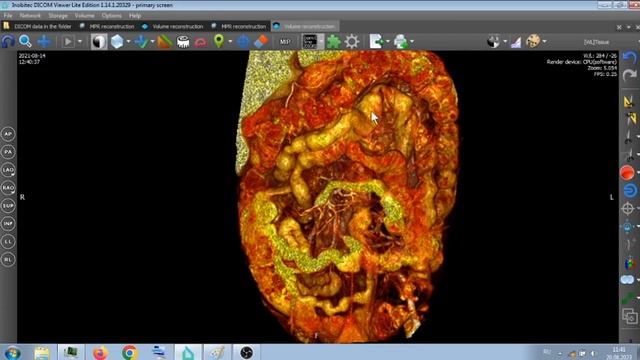The width and height of the screenshot is (640, 360).
Task: Open the printer dropdown arrow
Action: pos(411,42)
